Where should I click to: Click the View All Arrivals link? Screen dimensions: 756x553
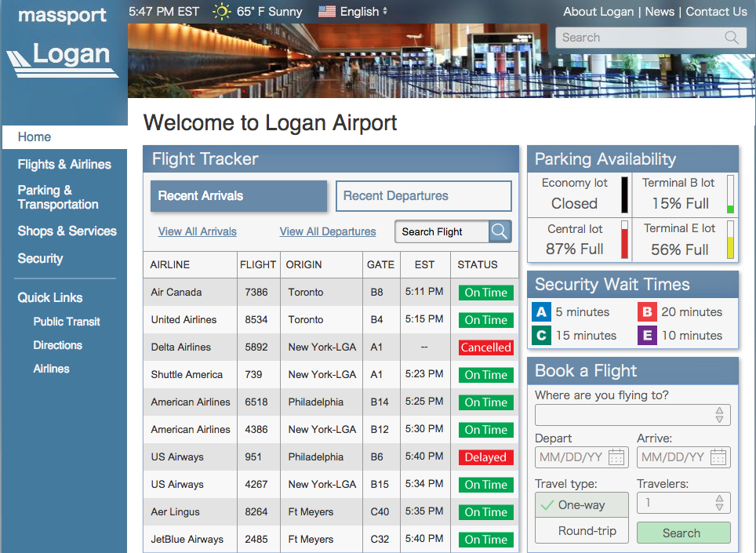[x=197, y=231]
